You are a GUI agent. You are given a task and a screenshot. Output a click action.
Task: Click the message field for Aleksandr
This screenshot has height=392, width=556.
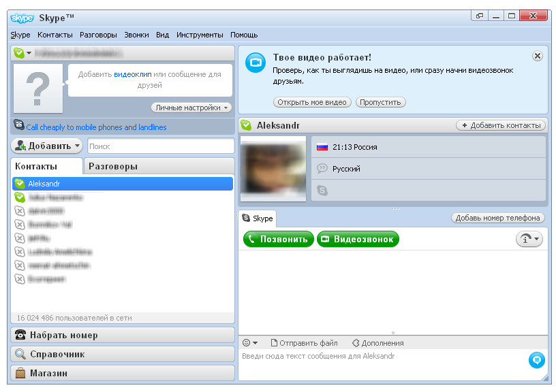click(383, 364)
